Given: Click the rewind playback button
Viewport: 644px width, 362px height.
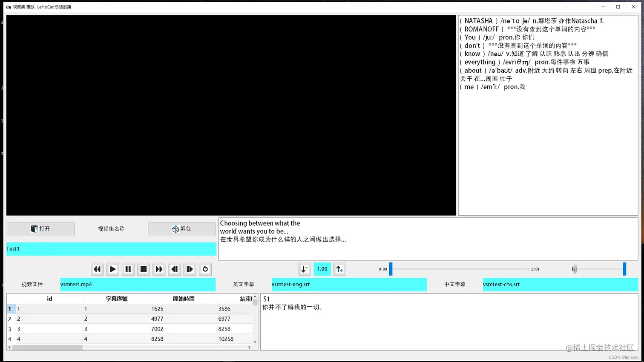Looking at the screenshot, I should (x=97, y=269).
